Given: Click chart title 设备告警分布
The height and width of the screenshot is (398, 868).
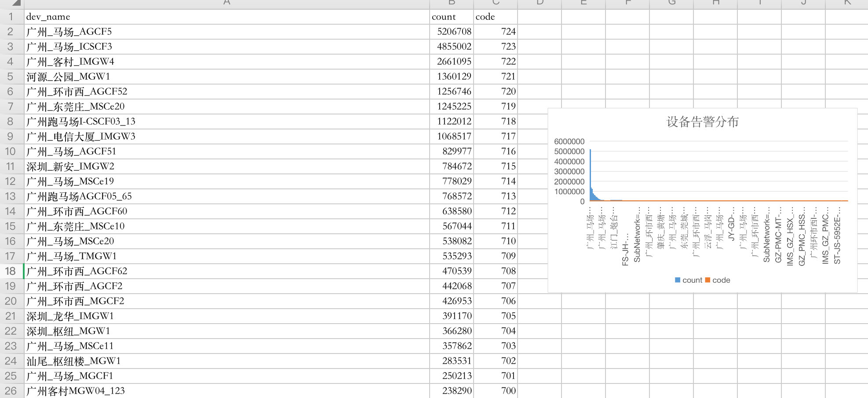Looking at the screenshot, I should click(702, 122).
